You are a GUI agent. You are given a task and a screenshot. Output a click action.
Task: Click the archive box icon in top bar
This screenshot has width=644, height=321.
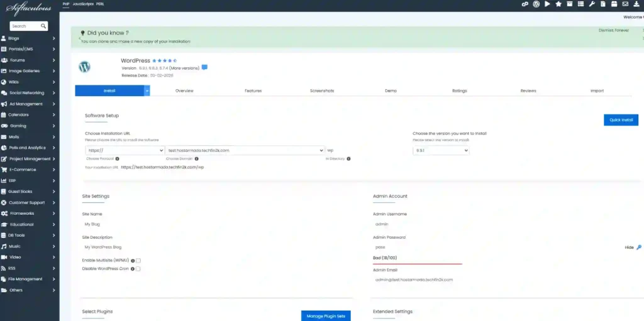tap(570, 4)
